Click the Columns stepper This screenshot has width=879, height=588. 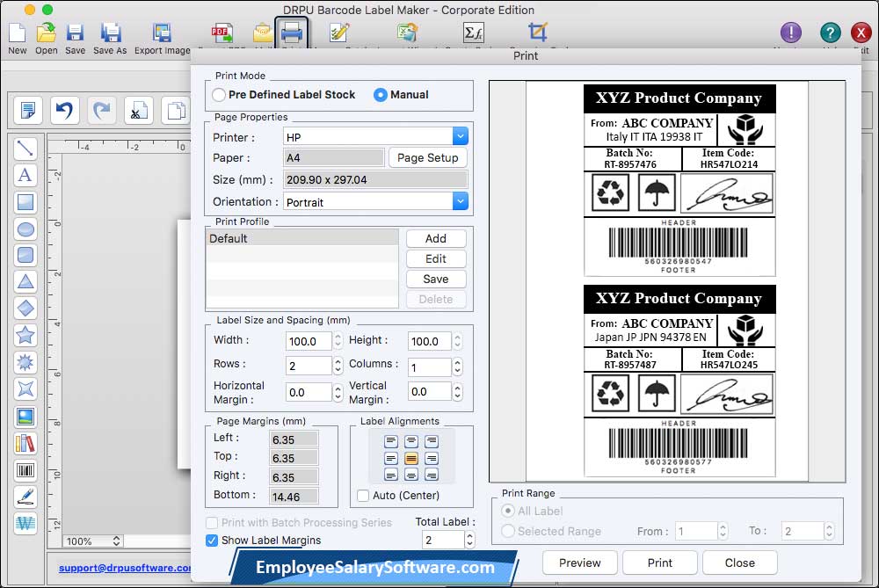(x=457, y=366)
